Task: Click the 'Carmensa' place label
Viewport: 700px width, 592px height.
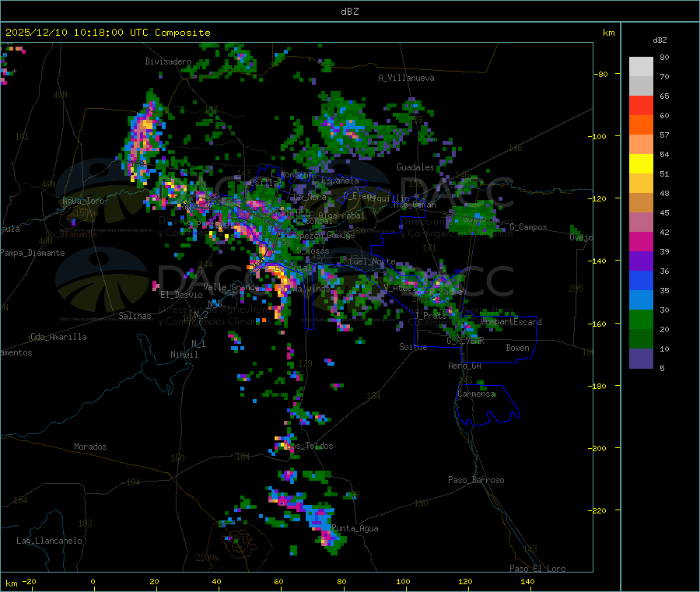Action: (476, 394)
